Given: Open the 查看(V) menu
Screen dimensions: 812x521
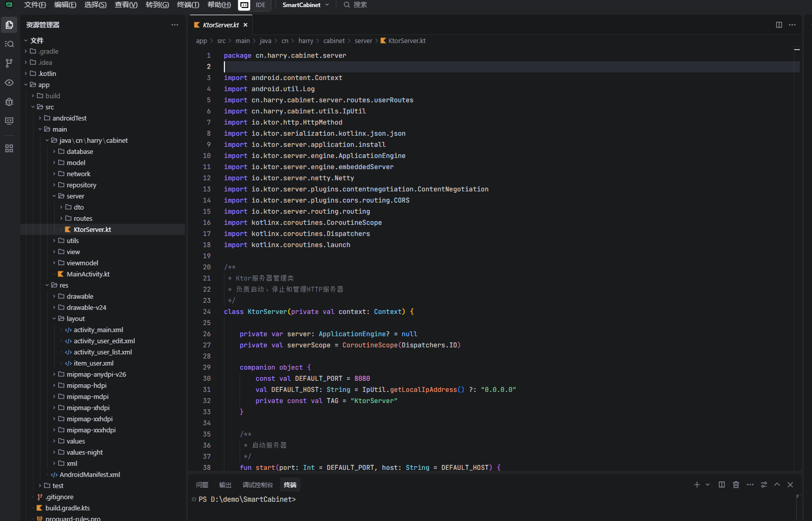Looking at the screenshot, I should point(126,5).
